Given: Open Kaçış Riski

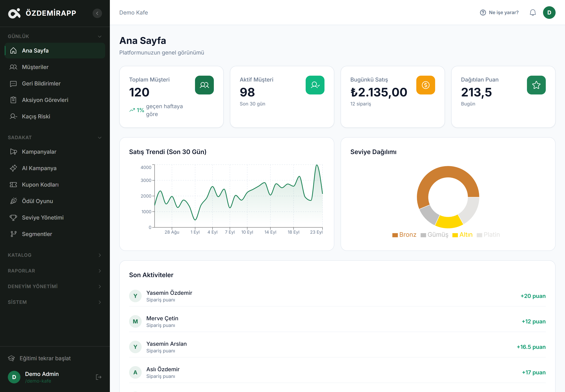Looking at the screenshot, I should 55,116.
